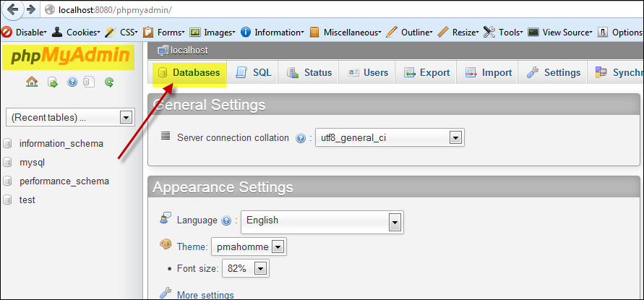644x300 pixels.
Task: Click the Theme paint palette icon
Action: (165, 244)
